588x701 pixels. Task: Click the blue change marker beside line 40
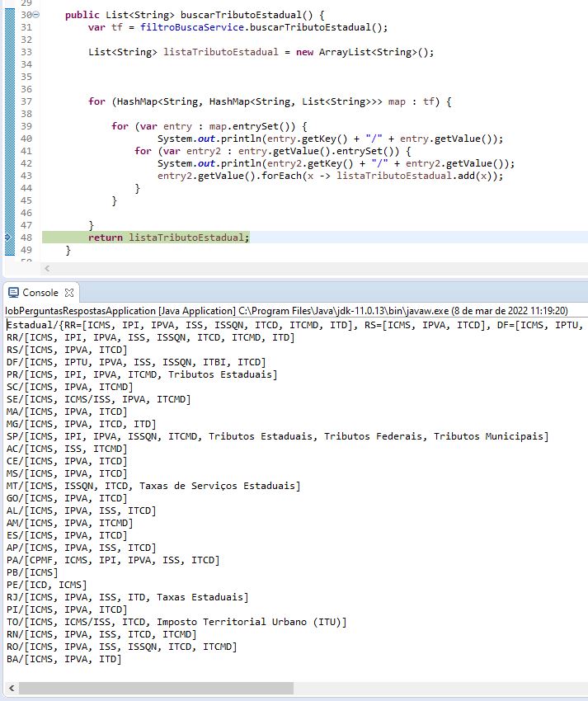coord(9,139)
